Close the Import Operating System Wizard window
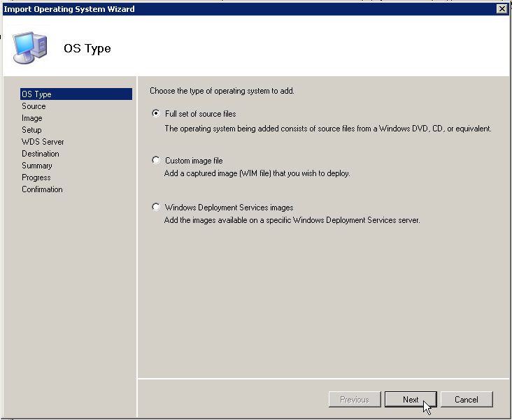Image resolution: width=512 pixels, height=420 pixels. coord(501,9)
